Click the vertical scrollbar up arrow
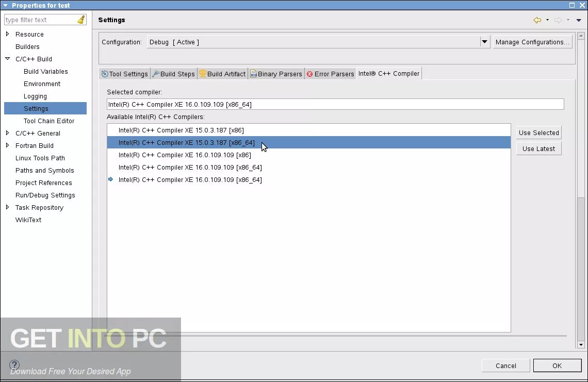The height and width of the screenshot is (382, 588). pos(581,36)
